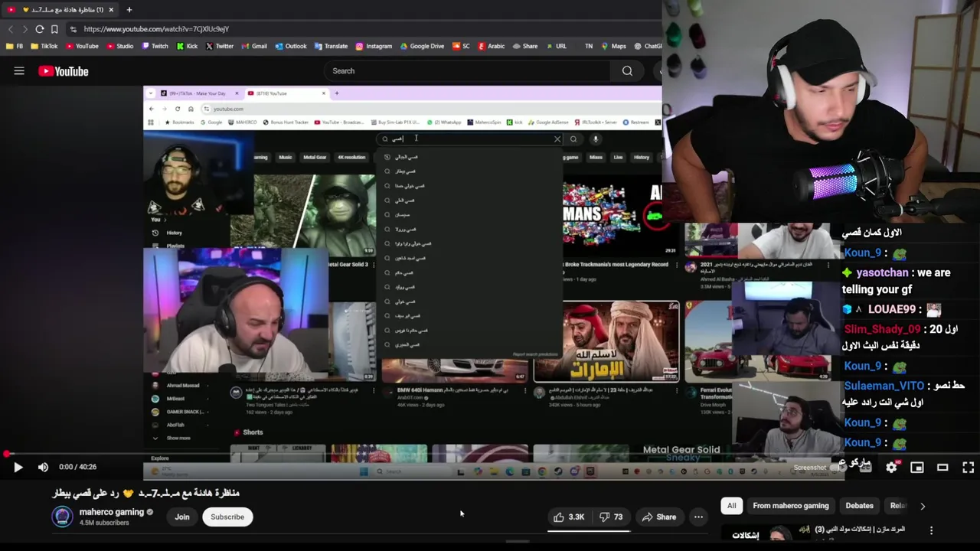Click the 4.5M subscribers text

pos(104,523)
